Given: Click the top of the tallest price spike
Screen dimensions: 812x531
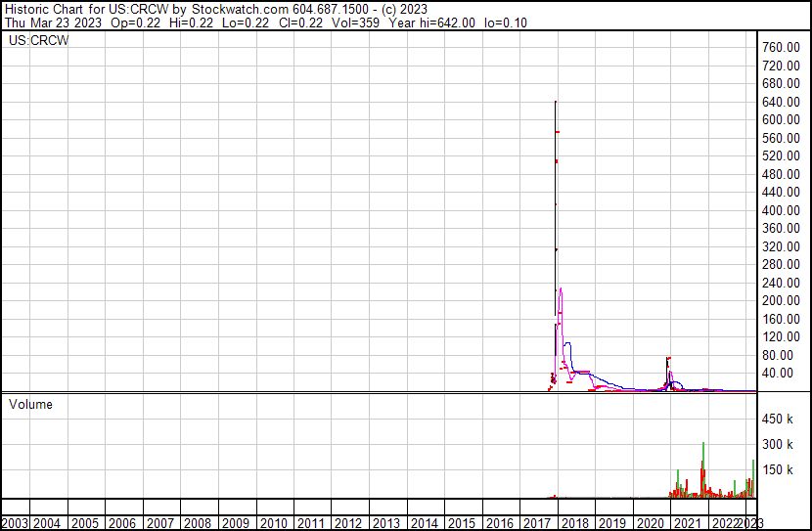Looking at the screenshot, I should point(556,102).
